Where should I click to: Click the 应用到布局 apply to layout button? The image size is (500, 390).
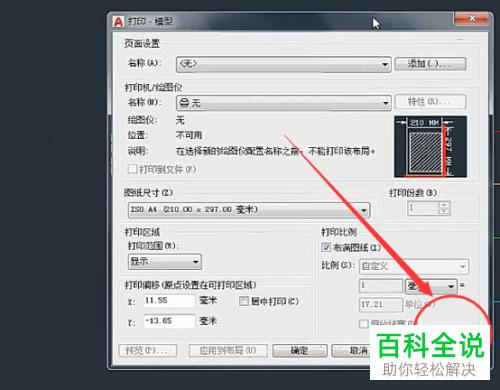click(x=228, y=351)
